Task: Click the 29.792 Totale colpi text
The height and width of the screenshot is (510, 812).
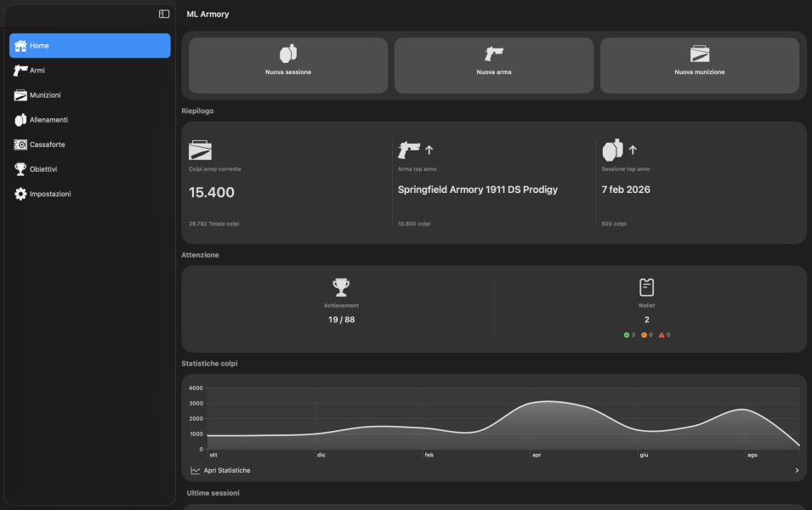Action: [214, 224]
